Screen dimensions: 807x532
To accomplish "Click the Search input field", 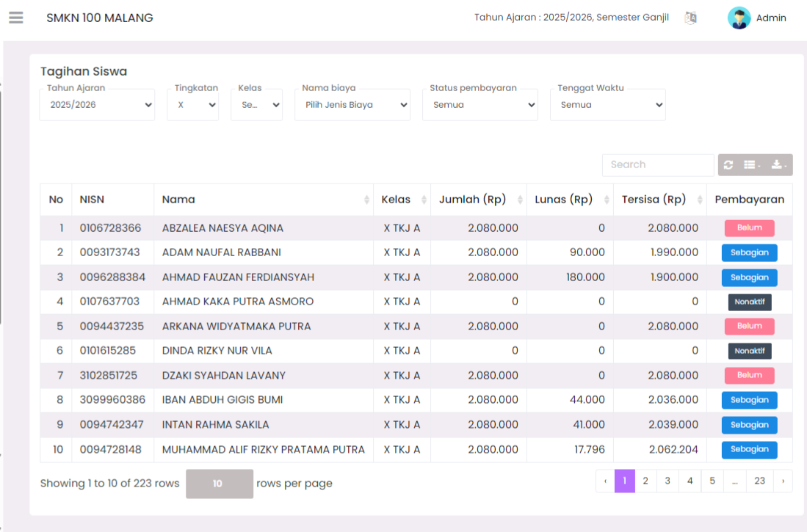I will (658, 165).
